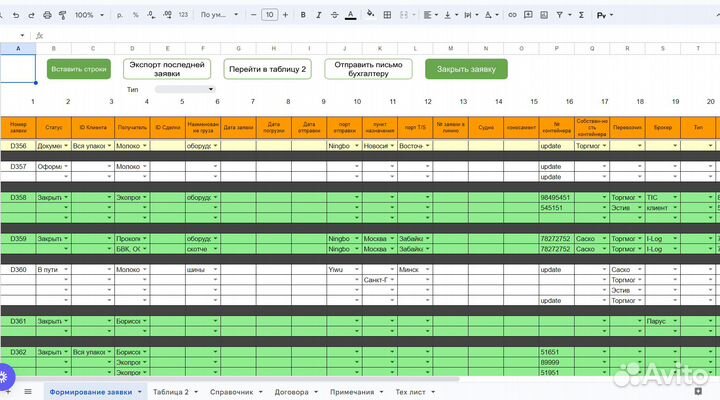The height and width of the screenshot is (400, 720).
Task: Open text wrapping options
Action: [471, 15]
